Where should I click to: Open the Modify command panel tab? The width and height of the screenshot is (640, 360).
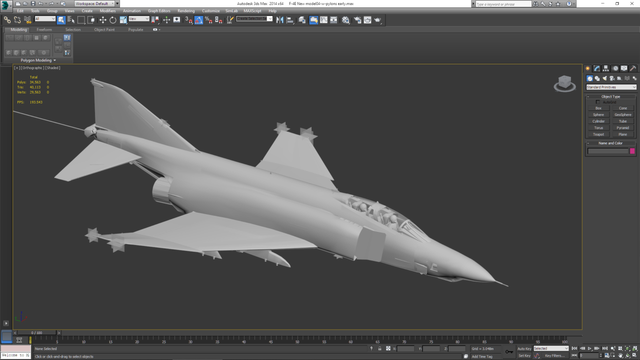click(x=597, y=68)
